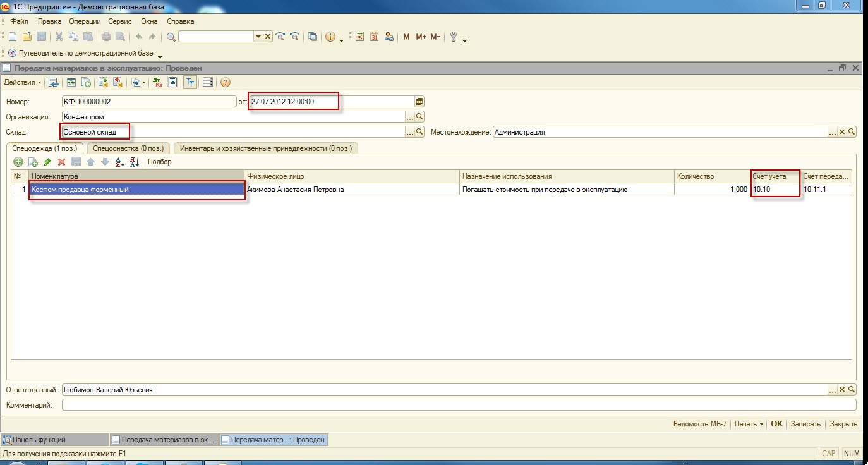
Task: Click the Ведомость МБ-7 button
Action: [700, 424]
